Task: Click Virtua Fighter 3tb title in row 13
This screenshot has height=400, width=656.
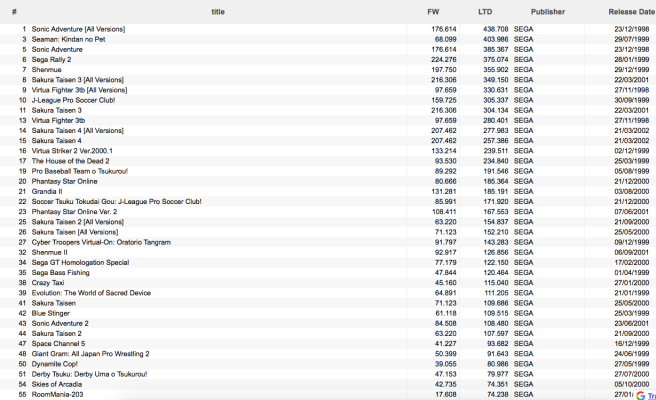Action: [x=58, y=121]
